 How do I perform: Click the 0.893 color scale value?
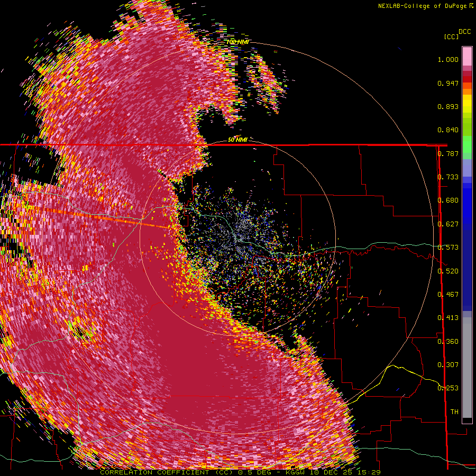tap(448, 106)
